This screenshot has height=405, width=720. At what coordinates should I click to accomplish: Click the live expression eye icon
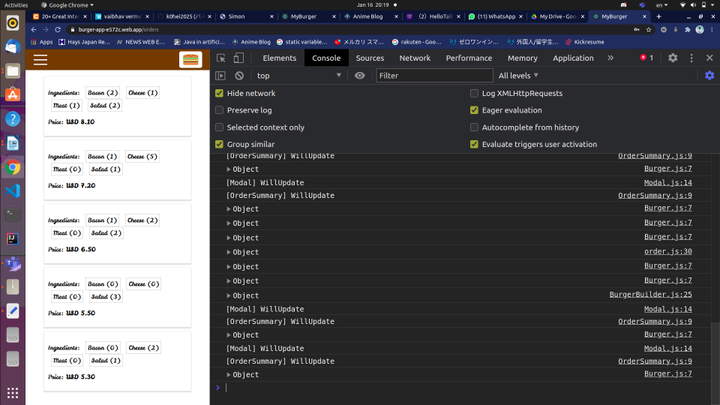[x=360, y=76]
